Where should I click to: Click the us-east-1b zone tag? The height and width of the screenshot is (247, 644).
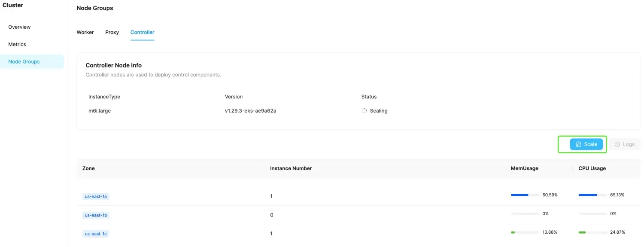click(96, 215)
